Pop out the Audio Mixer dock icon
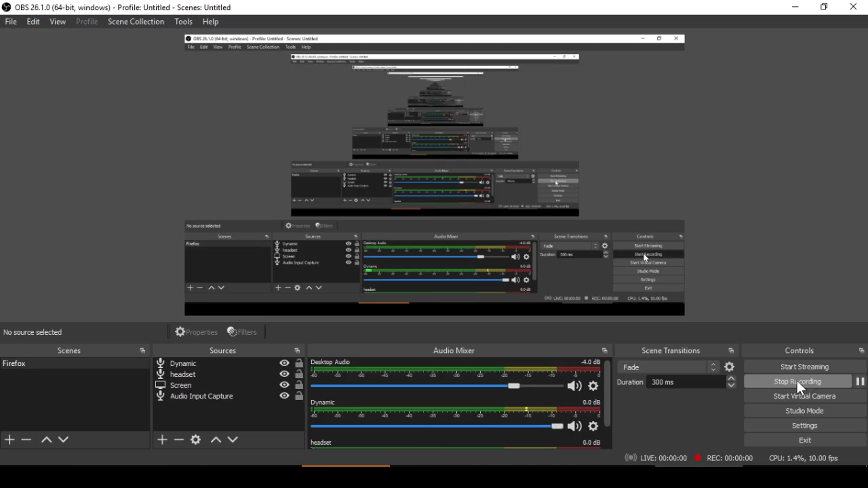 click(605, 351)
